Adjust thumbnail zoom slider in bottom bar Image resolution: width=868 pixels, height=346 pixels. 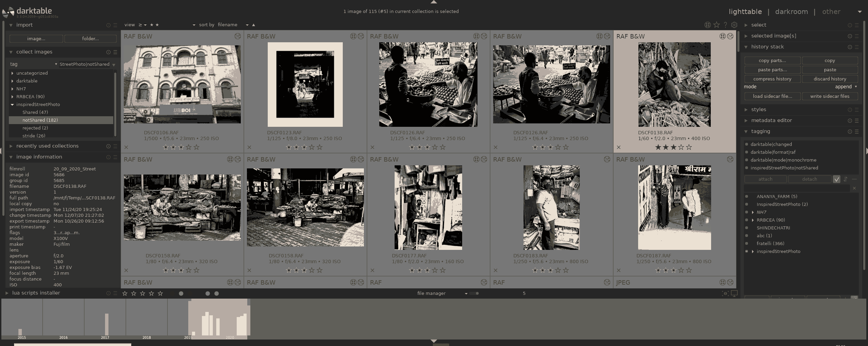tap(474, 294)
